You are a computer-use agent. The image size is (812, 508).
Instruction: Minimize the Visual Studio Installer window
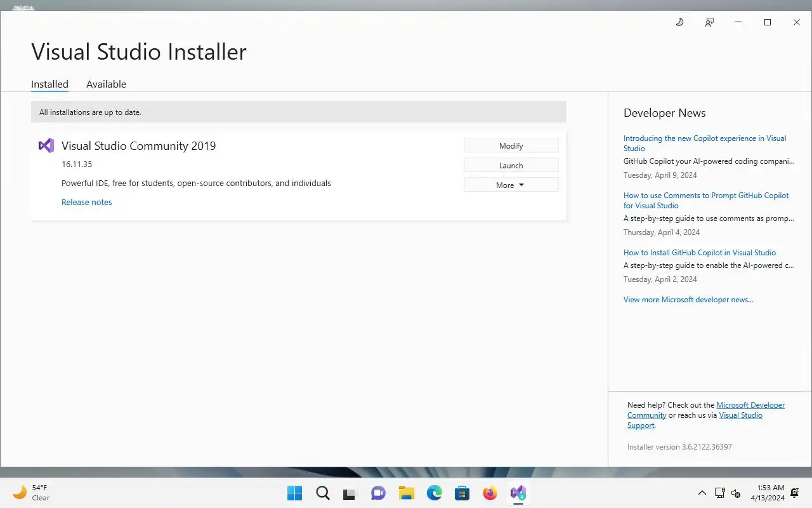point(738,22)
